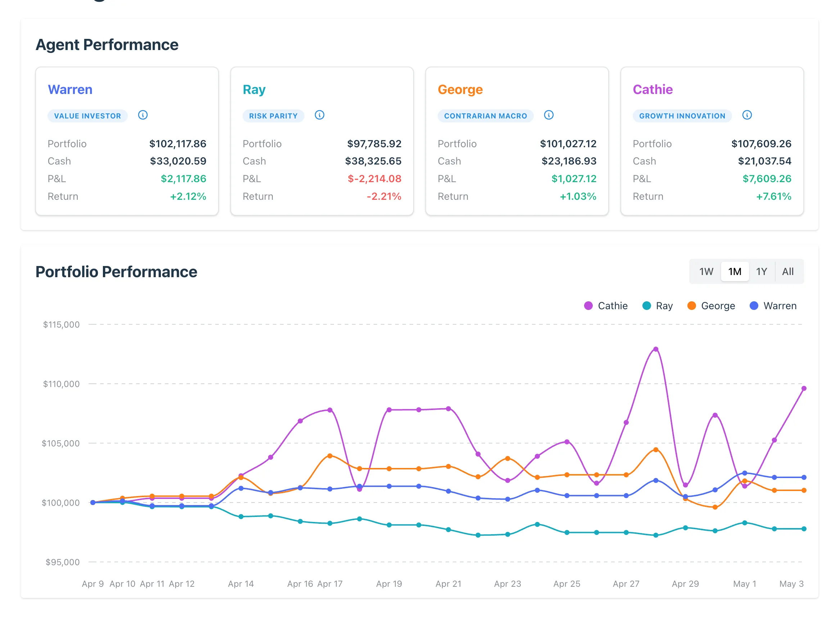Open Ray agent name link
This screenshot has width=840, height=617.
pos(254,90)
